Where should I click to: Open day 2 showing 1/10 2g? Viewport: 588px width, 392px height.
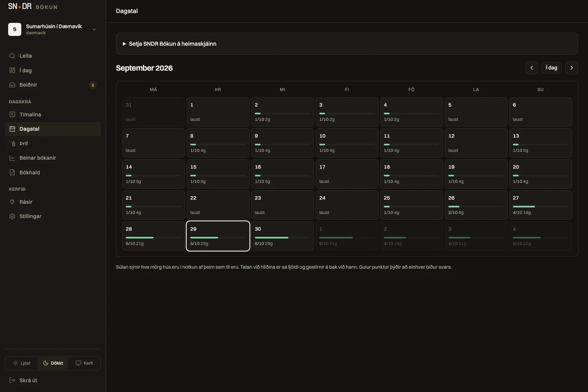pyautogui.click(x=283, y=112)
